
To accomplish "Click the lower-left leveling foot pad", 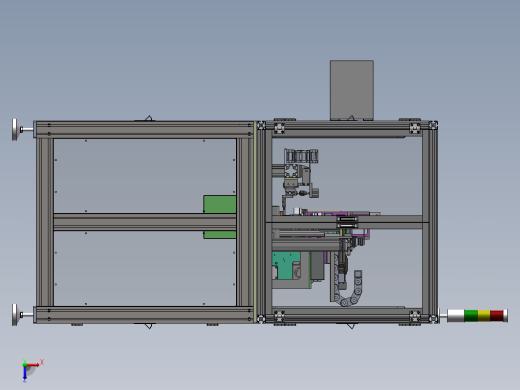I will tap(15, 315).
